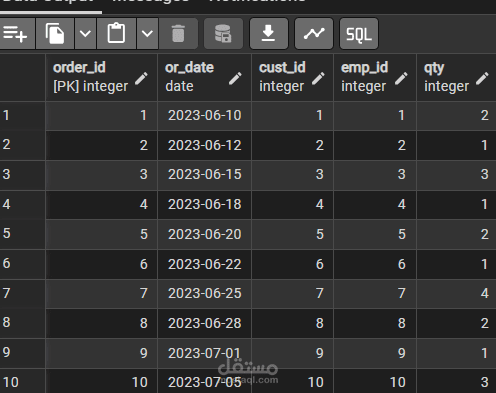
Task: Click date cell 2023-07-05
Action: coord(204,382)
